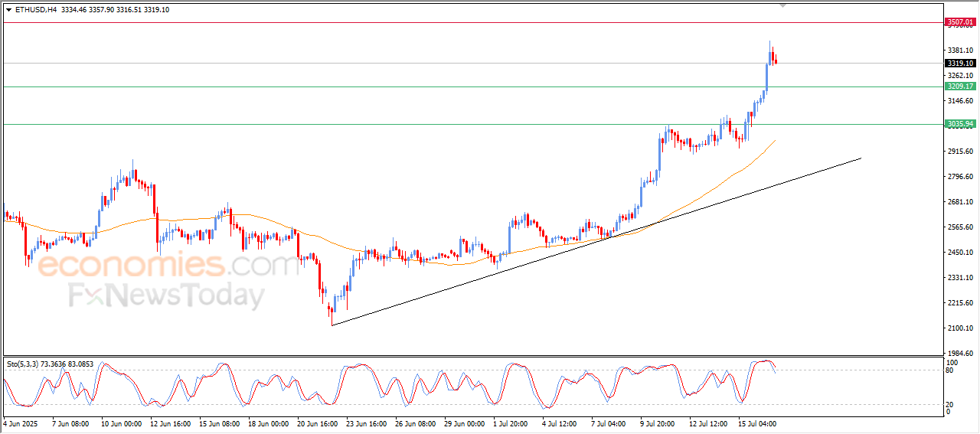This screenshot has width=980, height=434.
Task: Click the 3146.60 price axis value
Action: point(959,101)
